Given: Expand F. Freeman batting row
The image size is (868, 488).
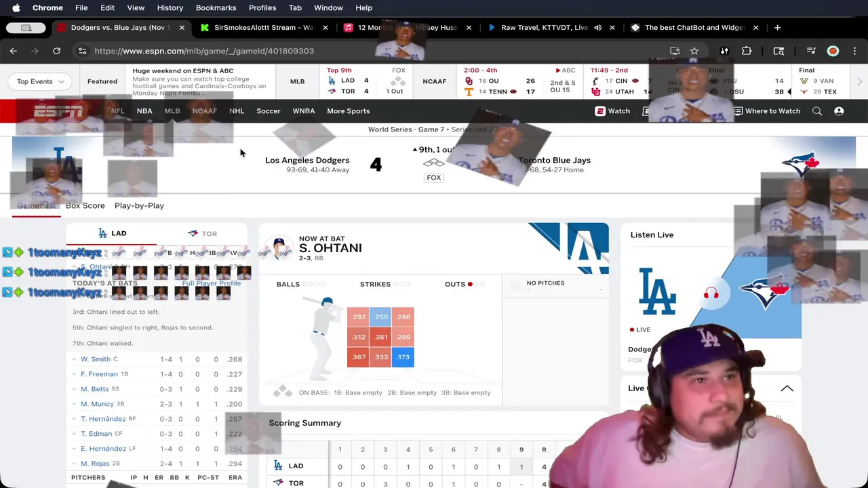Looking at the screenshot, I should click(x=74, y=374).
